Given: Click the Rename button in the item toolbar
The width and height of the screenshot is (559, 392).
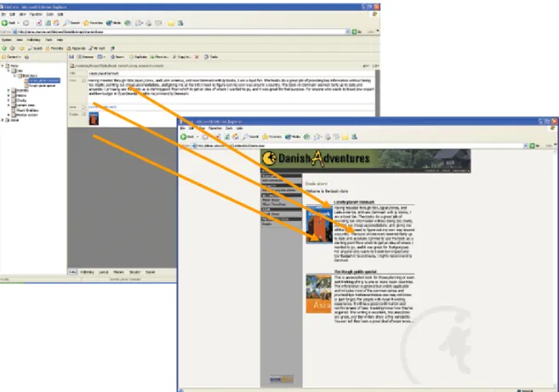Looking at the screenshot, I should pyautogui.click(x=86, y=57).
